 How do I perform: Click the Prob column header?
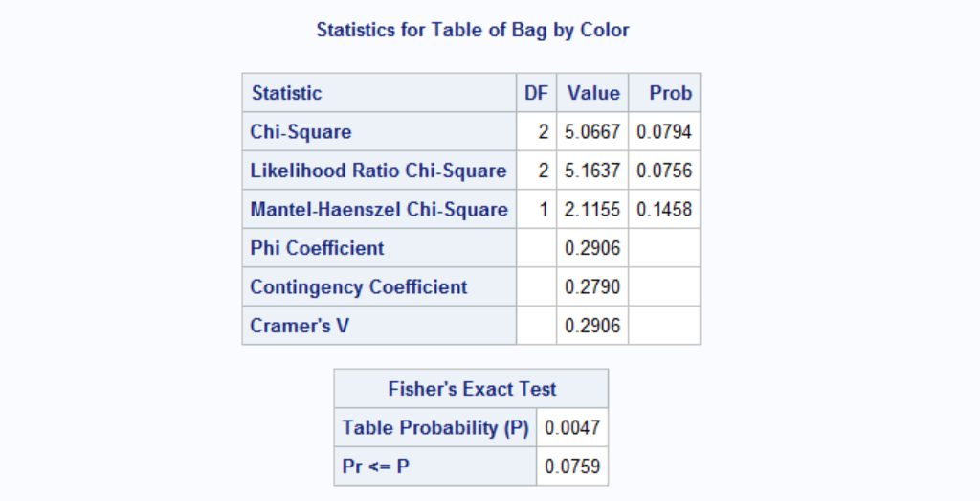click(x=670, y=93)
